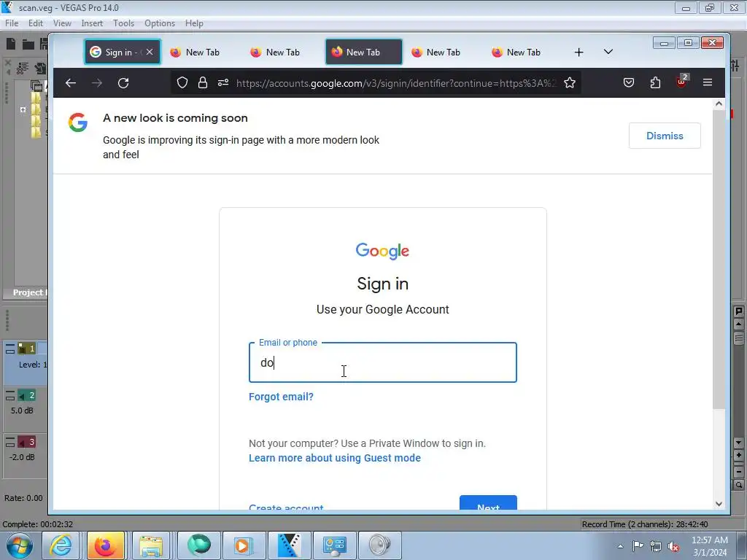Switch to the active New Tab
The image size is (747, 560).
tap(363, 52)
